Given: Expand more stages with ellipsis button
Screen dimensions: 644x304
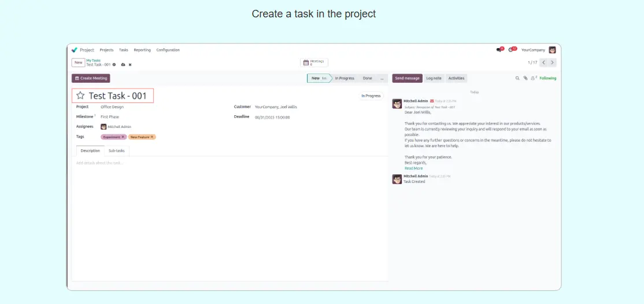Looking at the screenshot, I should (x=382, y=78).
